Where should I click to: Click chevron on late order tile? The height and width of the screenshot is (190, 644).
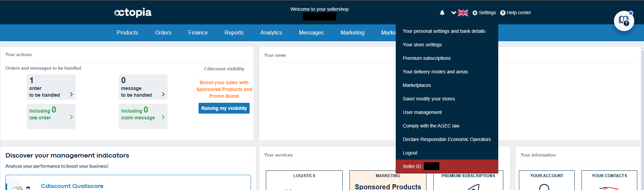(x=71, y=117)
